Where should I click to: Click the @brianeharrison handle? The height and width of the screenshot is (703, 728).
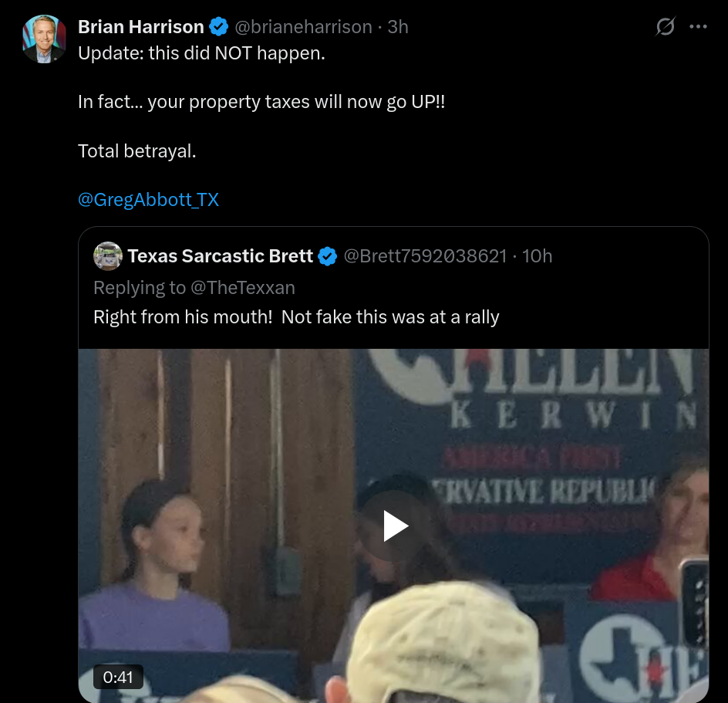302,27
